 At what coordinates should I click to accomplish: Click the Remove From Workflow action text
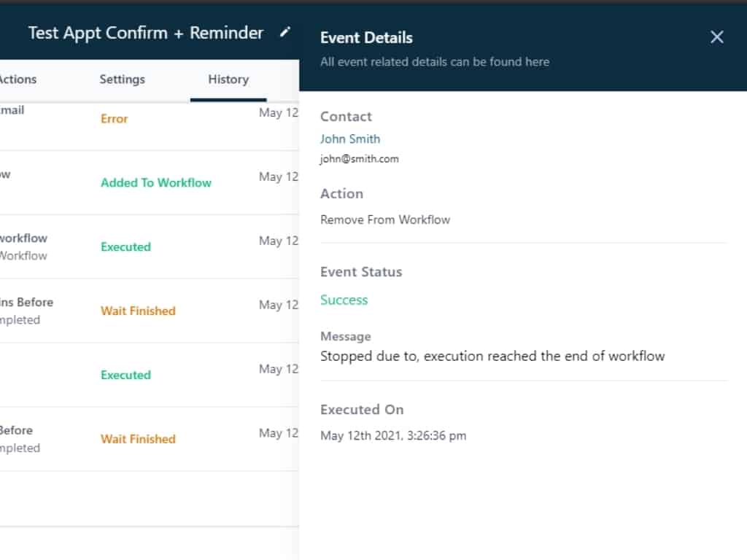(385, 219)
